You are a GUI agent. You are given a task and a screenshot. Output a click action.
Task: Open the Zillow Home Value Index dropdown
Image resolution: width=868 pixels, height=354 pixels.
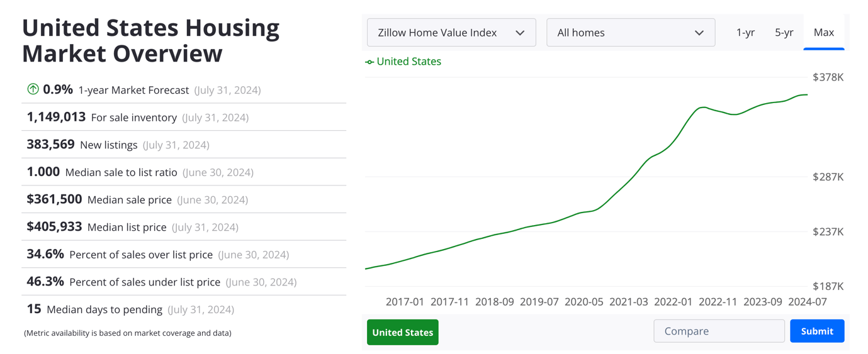[451, 33]
